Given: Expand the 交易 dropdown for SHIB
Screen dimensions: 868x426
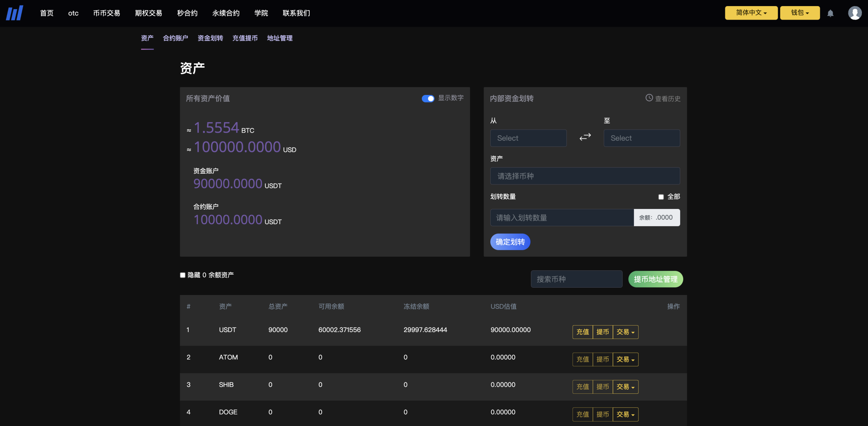Looking at the screenshot, I should pyautogui.click(x=626, y=387).
